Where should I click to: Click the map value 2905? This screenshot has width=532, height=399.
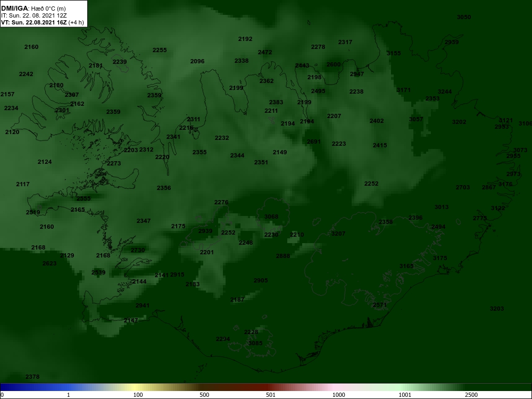coord(261,280)
